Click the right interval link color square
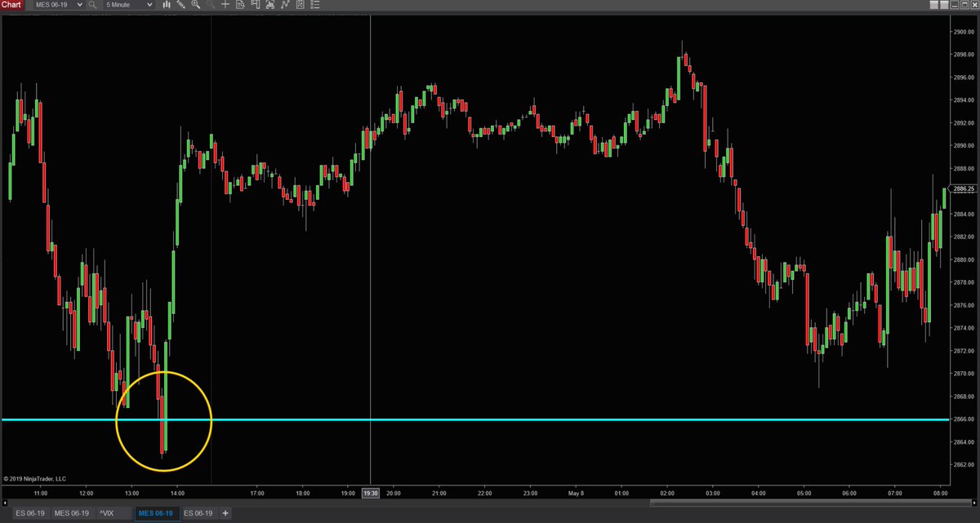The image size is (980, 523). tap(943, 5)
